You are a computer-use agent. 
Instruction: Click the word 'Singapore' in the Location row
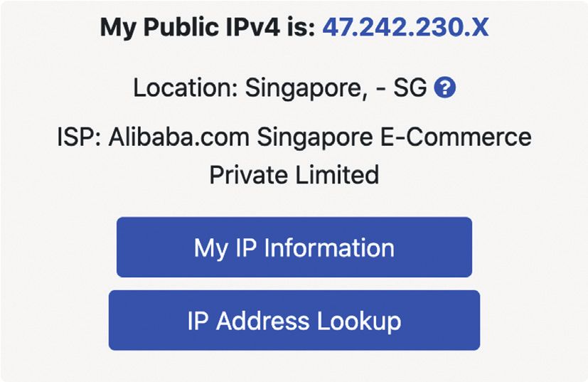click(306, 88)
